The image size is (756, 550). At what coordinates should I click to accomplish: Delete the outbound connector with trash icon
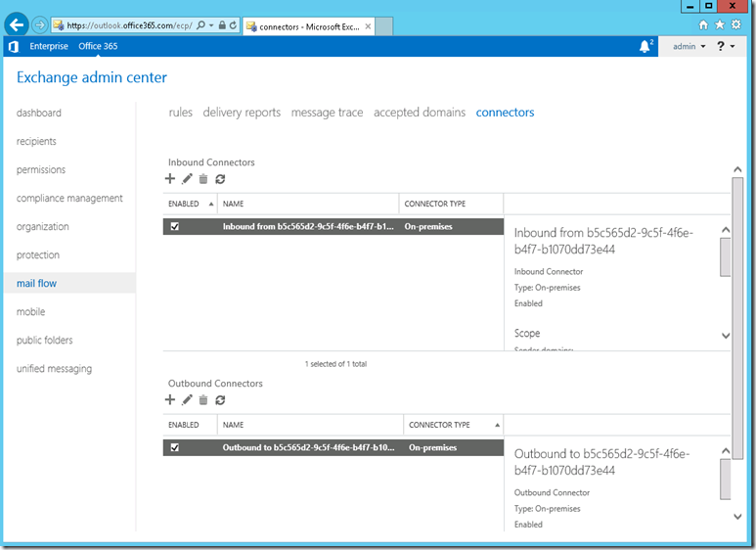pyautogui.click(x=203, y=400)
